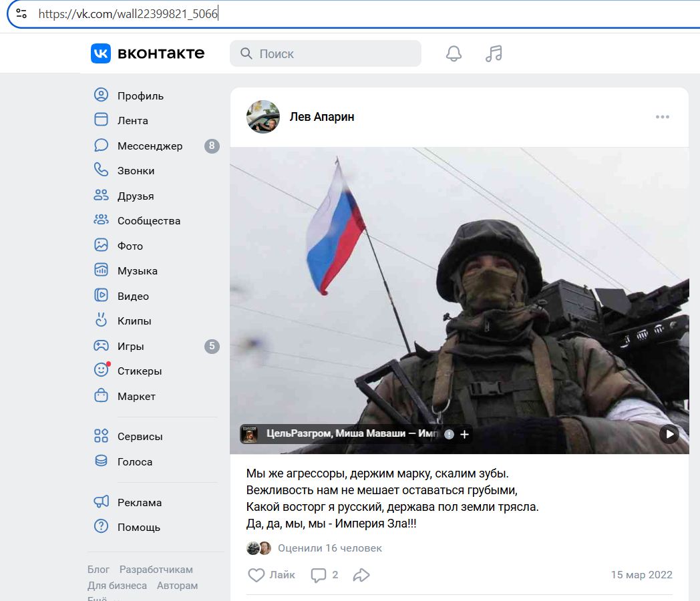Click the explicit content info icon on track
700x601 pixels.
(x=449, y=434)
